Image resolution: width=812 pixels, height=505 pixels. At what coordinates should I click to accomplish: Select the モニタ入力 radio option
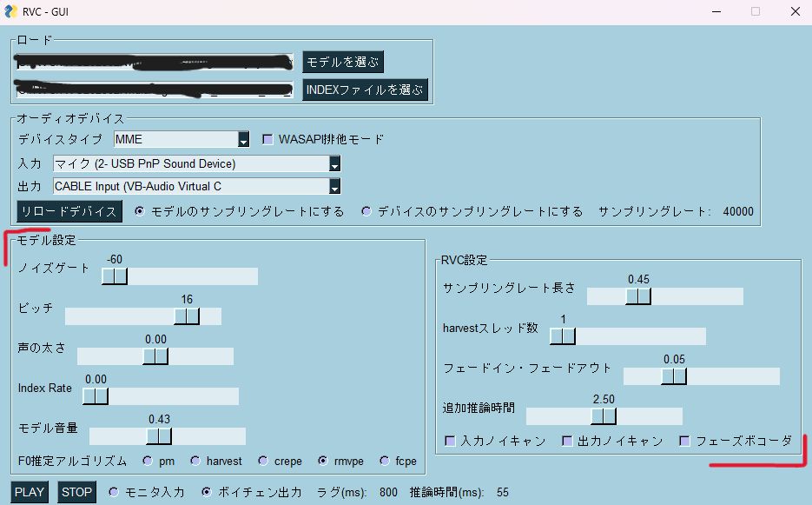114,492
